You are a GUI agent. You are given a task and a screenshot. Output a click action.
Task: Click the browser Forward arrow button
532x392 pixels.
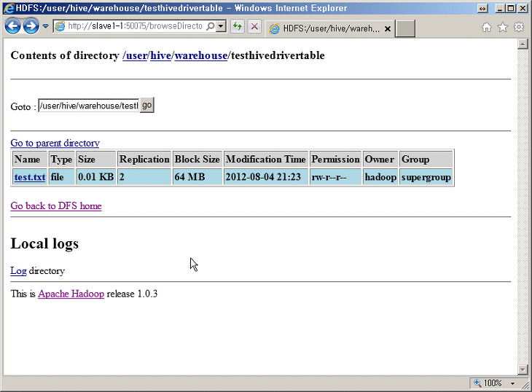pyautogui.click(x=31, y=27)
